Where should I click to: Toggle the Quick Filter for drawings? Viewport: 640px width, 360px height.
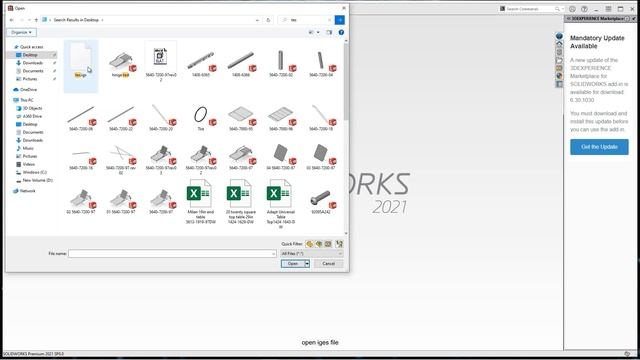(328, 244)
